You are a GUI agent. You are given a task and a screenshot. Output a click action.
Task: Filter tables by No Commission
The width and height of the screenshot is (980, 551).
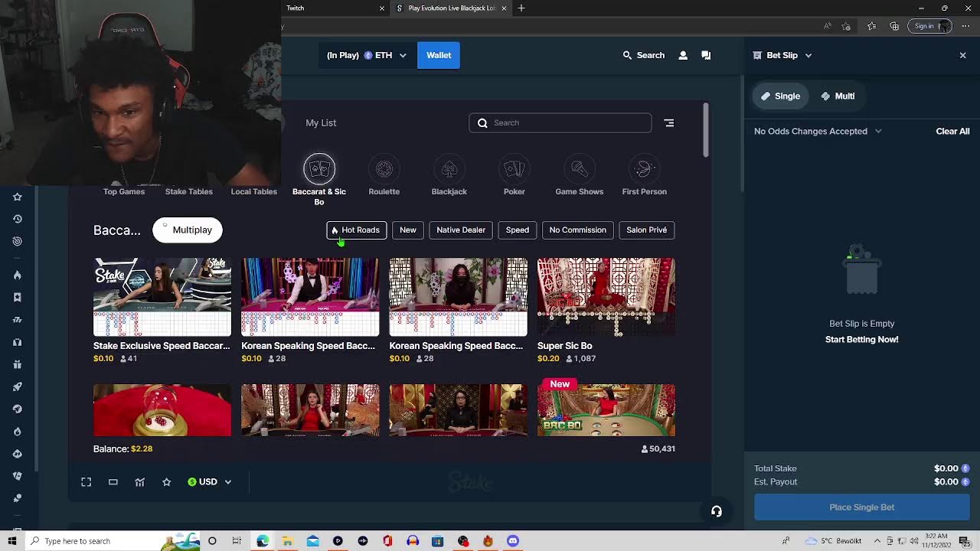pos(577,230)
